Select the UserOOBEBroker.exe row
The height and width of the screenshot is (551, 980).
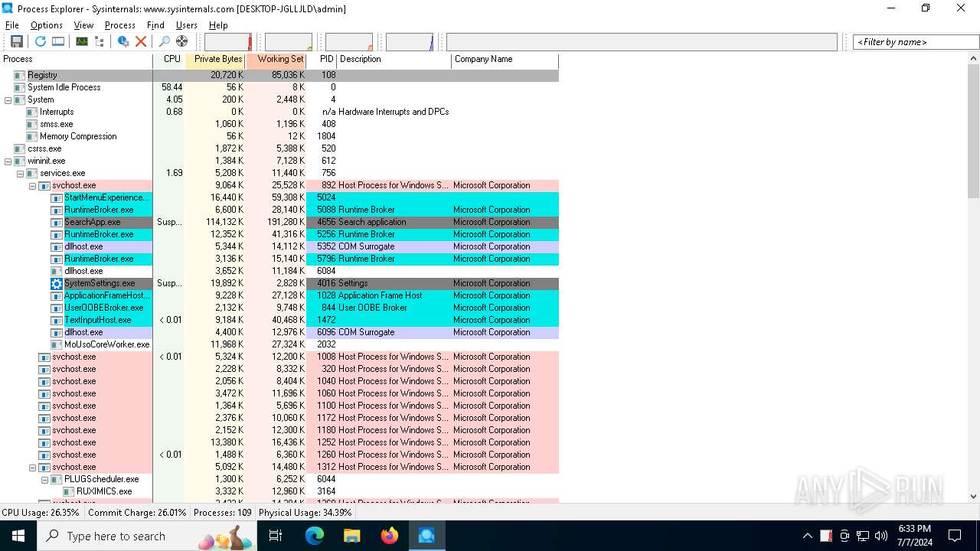(279, 308)
